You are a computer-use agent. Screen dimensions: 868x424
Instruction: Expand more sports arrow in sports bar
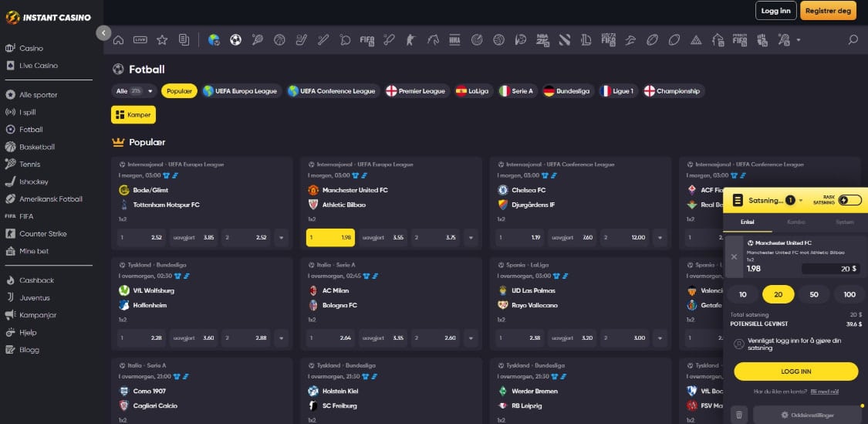[x=798, y=40]
